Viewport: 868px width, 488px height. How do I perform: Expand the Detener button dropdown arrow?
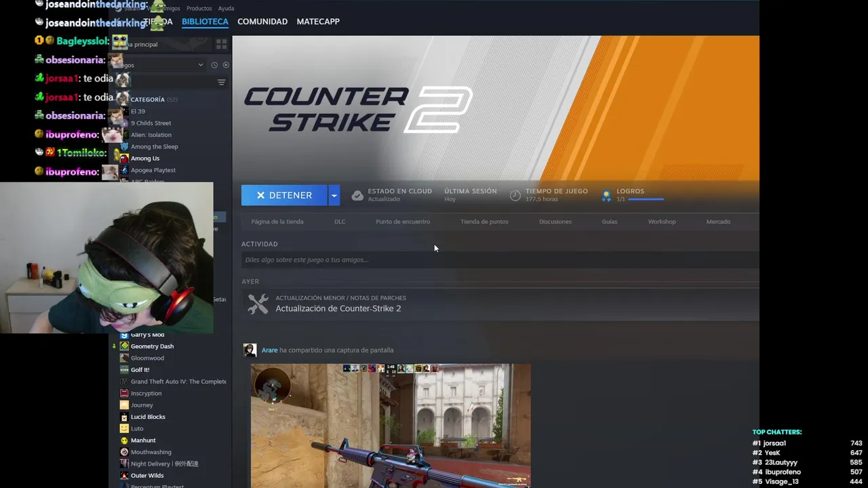click(334, 195)
